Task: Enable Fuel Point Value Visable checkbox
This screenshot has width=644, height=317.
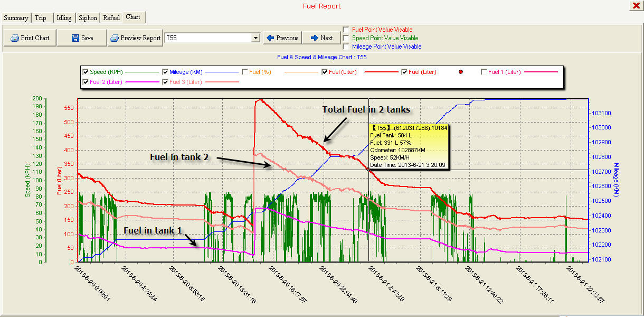Action: (346, 30)
